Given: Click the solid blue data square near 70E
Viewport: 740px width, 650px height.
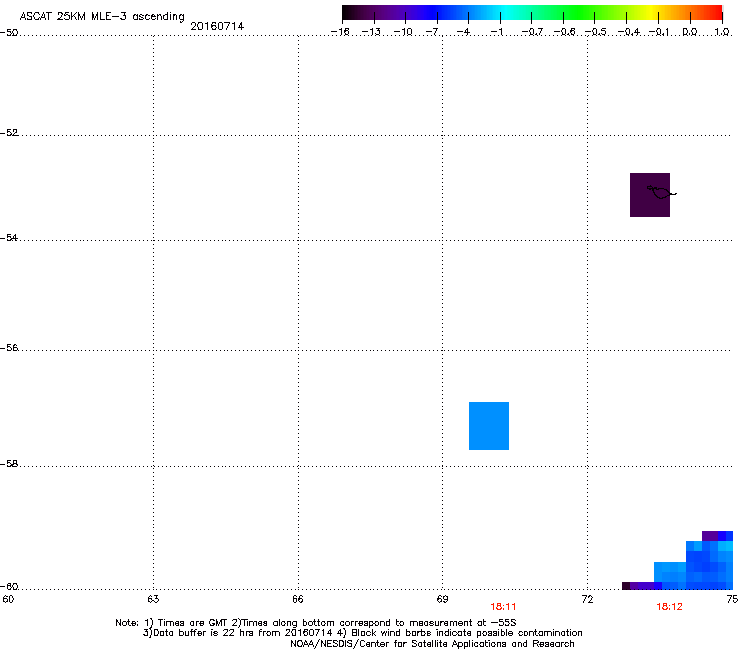Looking at the screenshot, I should 489,426.
